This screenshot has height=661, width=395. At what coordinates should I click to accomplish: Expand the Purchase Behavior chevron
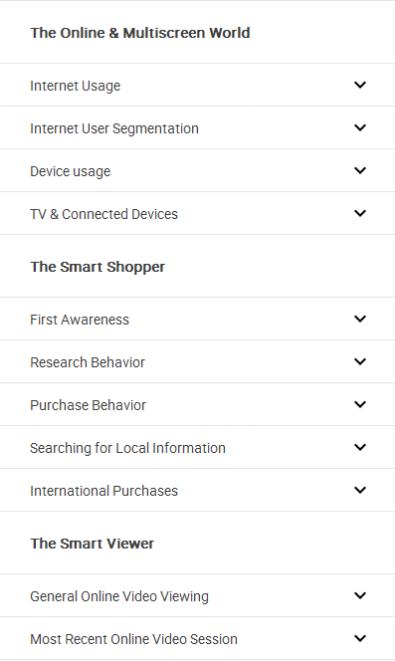[360, 405]
